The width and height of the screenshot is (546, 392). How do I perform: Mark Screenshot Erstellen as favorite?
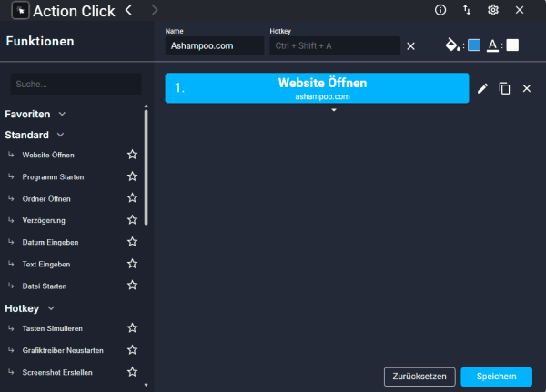click(x=132, y=372)
